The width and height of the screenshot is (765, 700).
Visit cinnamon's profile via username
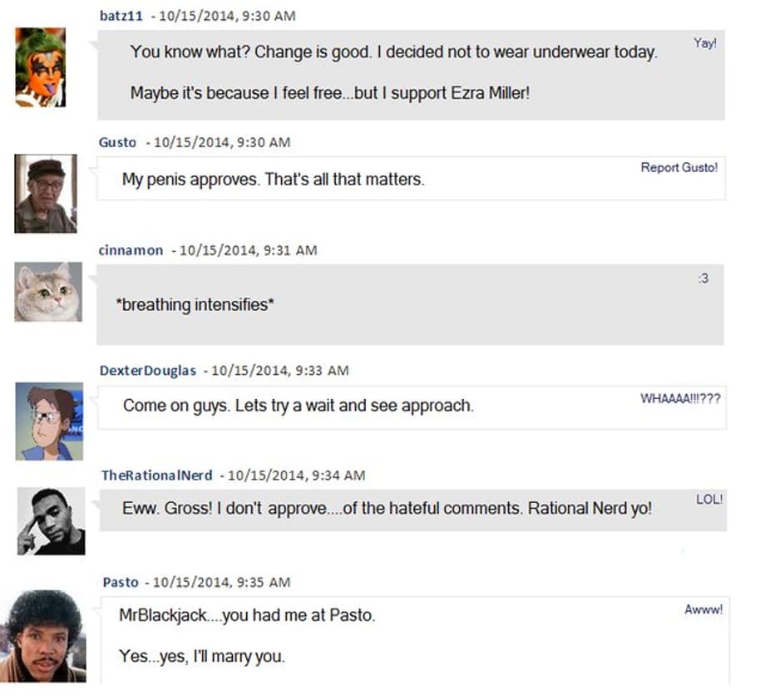pyautogui.click(x=131, y=250)
